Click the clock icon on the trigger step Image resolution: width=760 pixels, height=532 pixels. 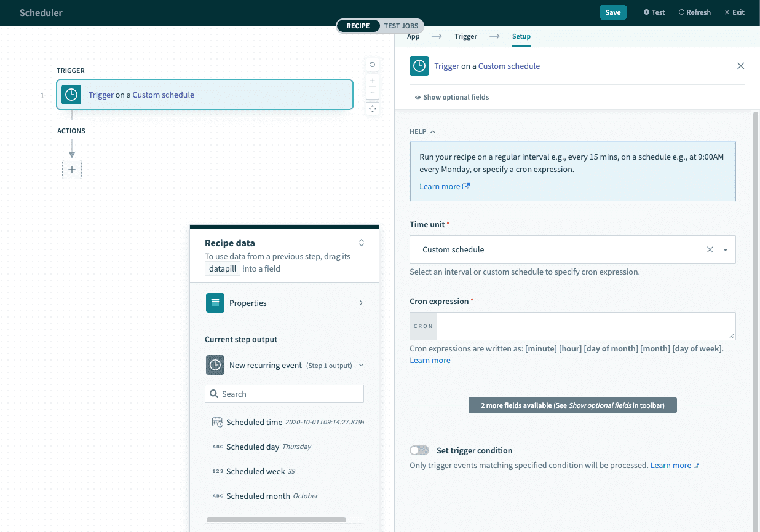click(x=71, y=95)
